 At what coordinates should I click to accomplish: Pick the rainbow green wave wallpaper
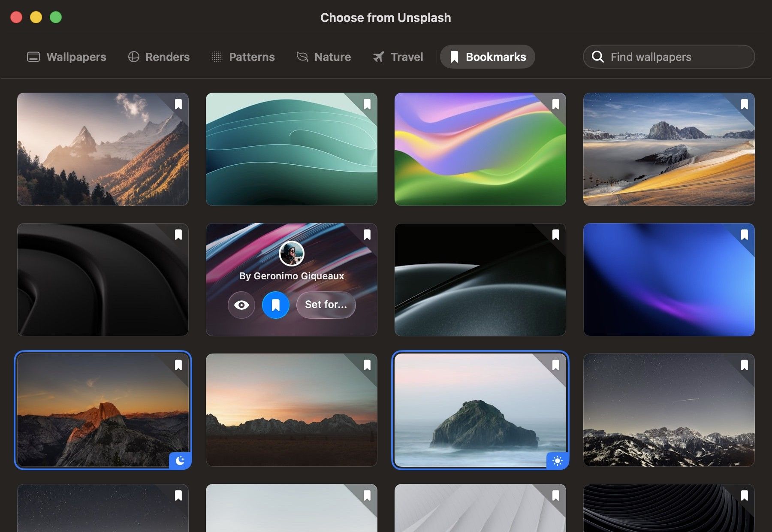[480, 149]
